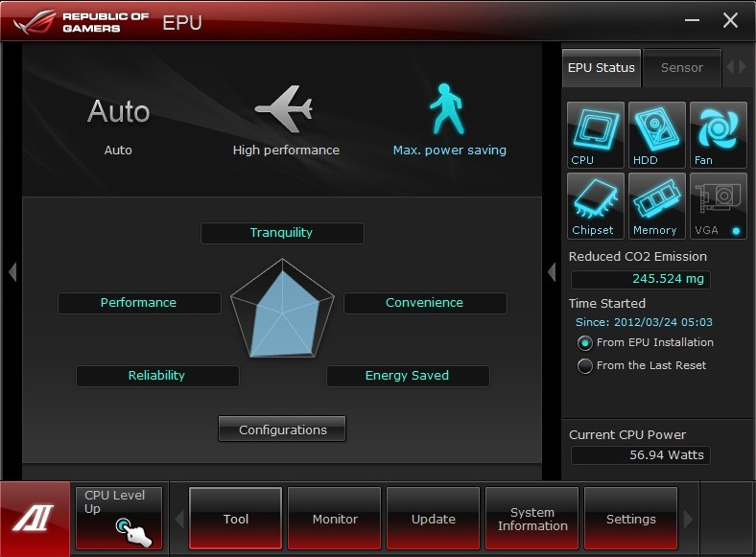The image size is (756, 557).
Task: Minimize the EPU window
Action: [x=692, y=20]
